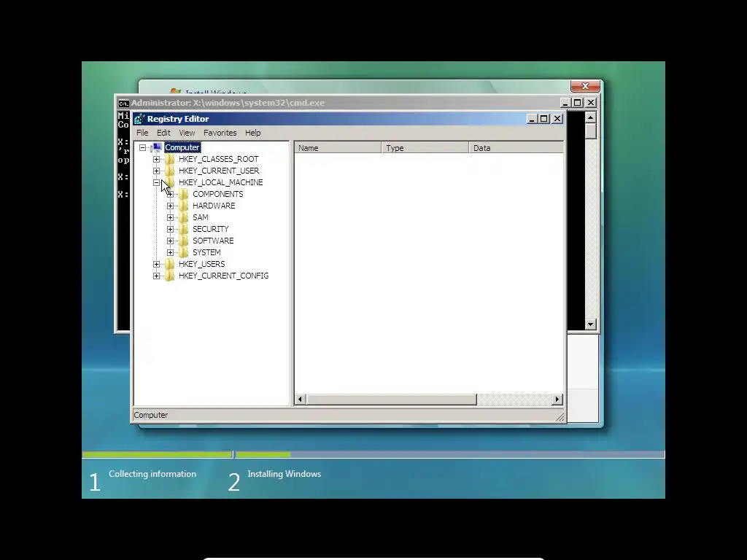Image resolution: width=747 pixels, height=560 pixels.
Task: Select the COMPONENTS key label
Action: point(217,194)
